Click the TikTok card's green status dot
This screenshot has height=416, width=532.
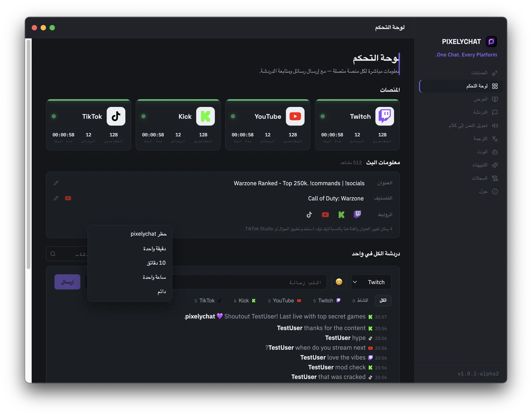click(x=54, y=116)
